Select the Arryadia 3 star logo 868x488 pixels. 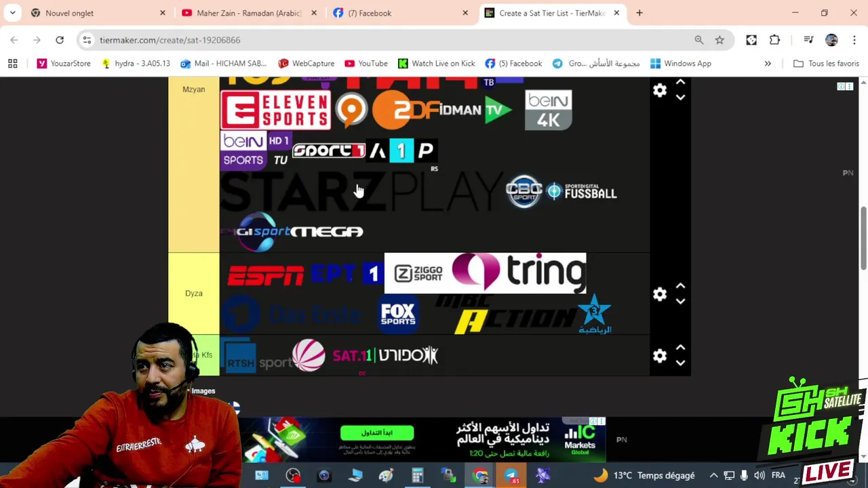coord(595,314)
